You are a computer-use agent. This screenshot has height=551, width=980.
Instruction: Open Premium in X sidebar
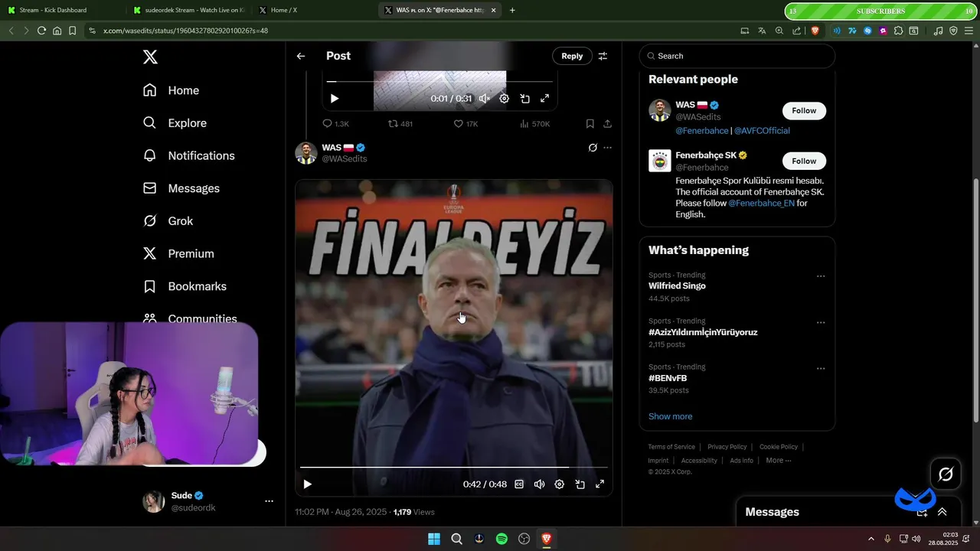[178, 253]
